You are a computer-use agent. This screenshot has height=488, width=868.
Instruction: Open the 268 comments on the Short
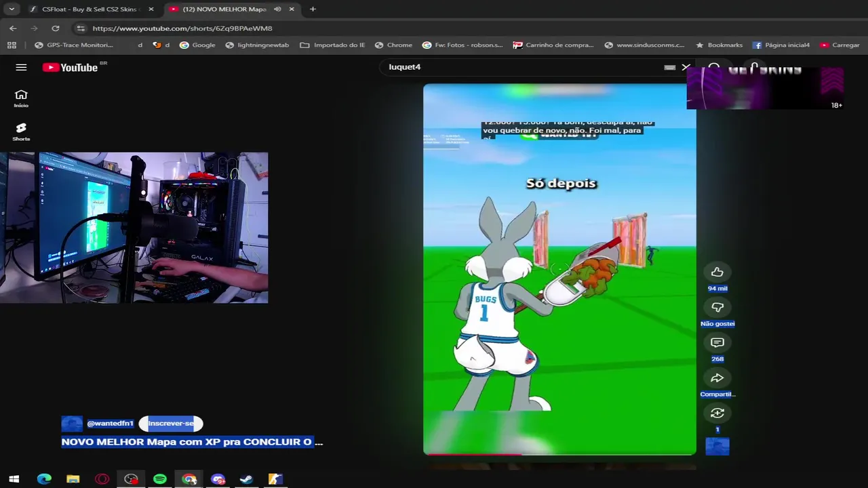click(717, 342)
